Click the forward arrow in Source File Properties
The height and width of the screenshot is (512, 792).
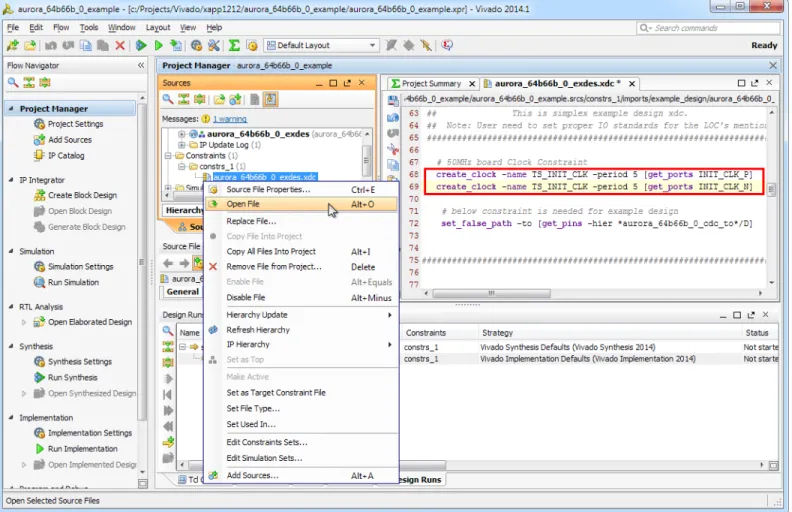[184, 263]
